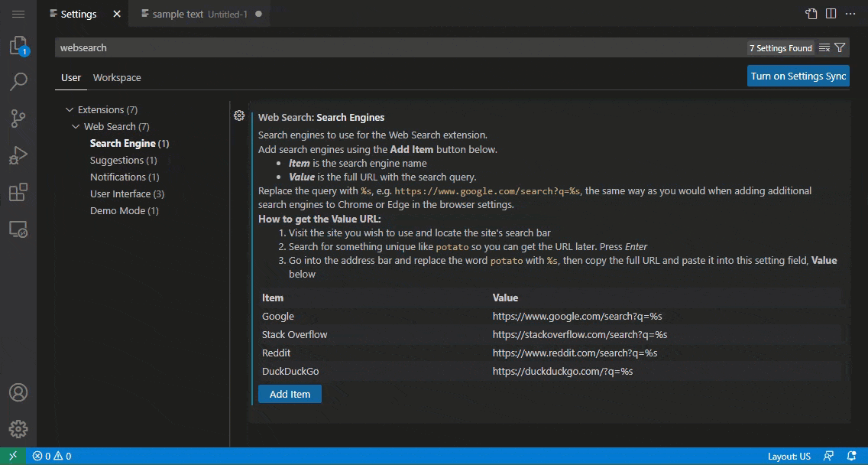Open Layout: US status bar item
The image size is (868, 465).
[789, 456]
